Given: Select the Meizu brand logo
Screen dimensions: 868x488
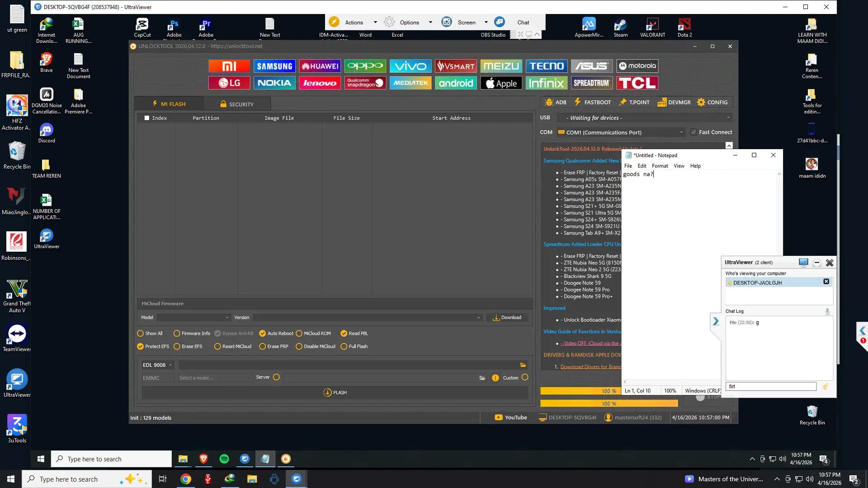Looking at the screenshot, I should click(501, 66).
